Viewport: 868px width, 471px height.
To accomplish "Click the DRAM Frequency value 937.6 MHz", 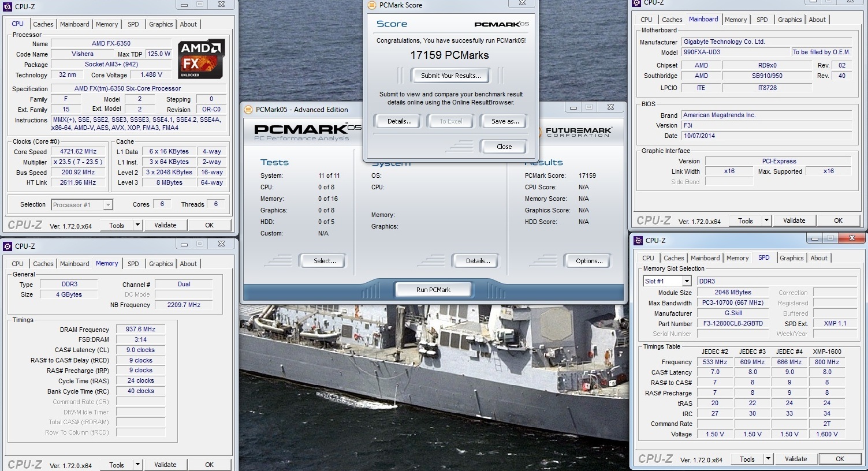I will pyautogui.click(x=140, y=329).
